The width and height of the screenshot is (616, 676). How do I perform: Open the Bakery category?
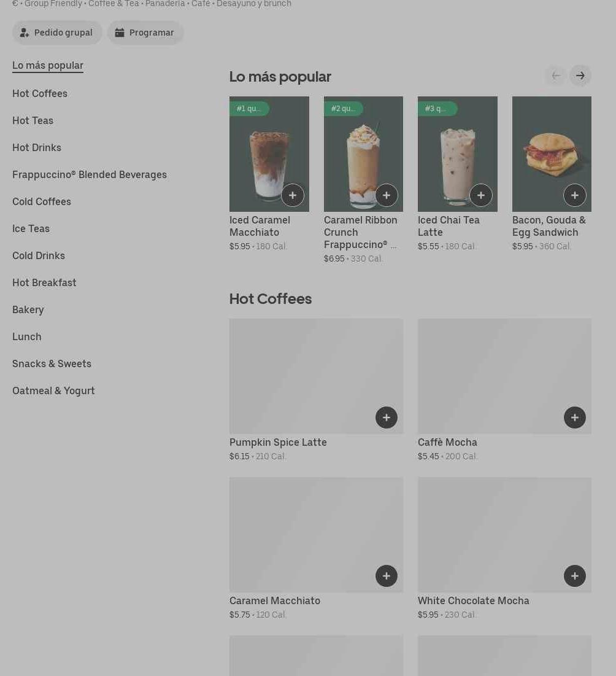(28, 310)
